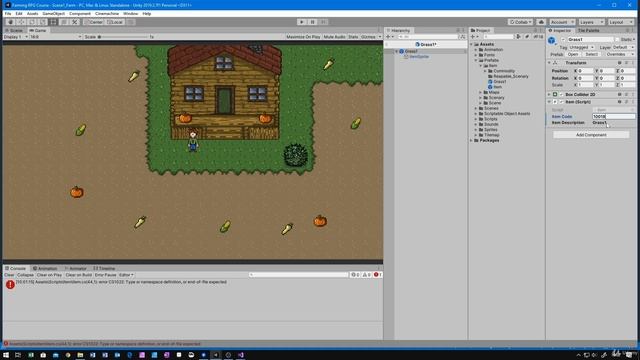Image resolution: width=640 pixels, height=360 pixels.
Task: Select the Rect Transform tool
Action: pos(53,22)
